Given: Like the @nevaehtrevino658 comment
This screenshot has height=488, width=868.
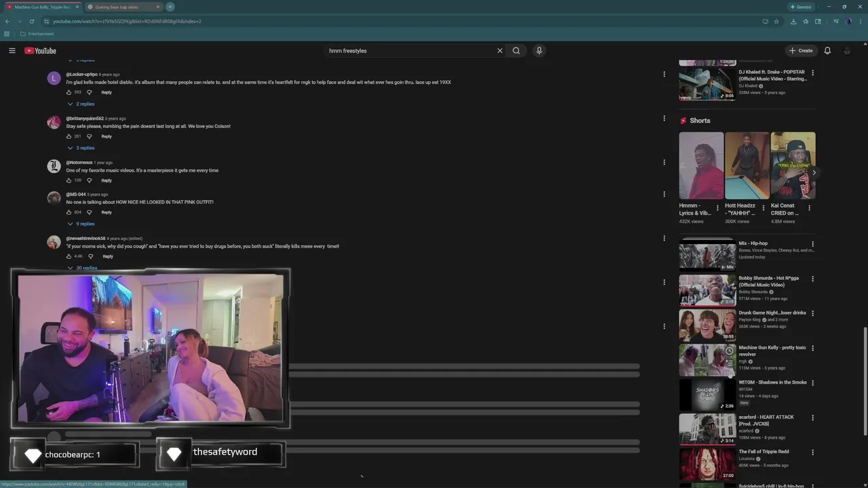Looking at the screenshot, I should [68, 256].
